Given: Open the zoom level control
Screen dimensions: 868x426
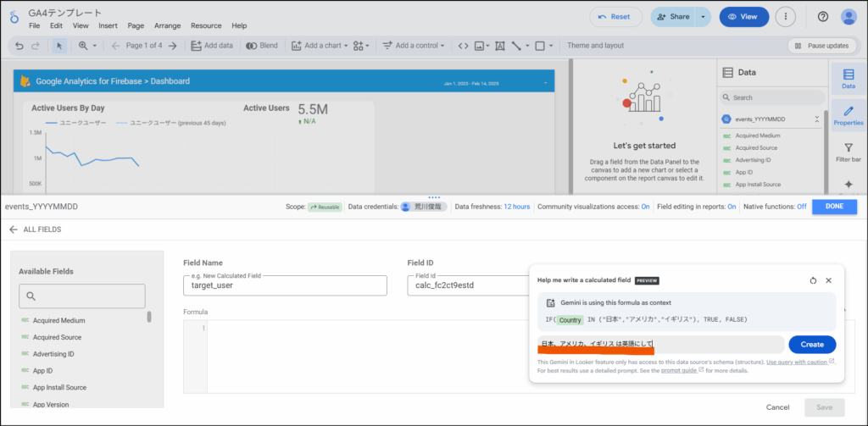Looking at the screenshot, I should pos(87,46).
